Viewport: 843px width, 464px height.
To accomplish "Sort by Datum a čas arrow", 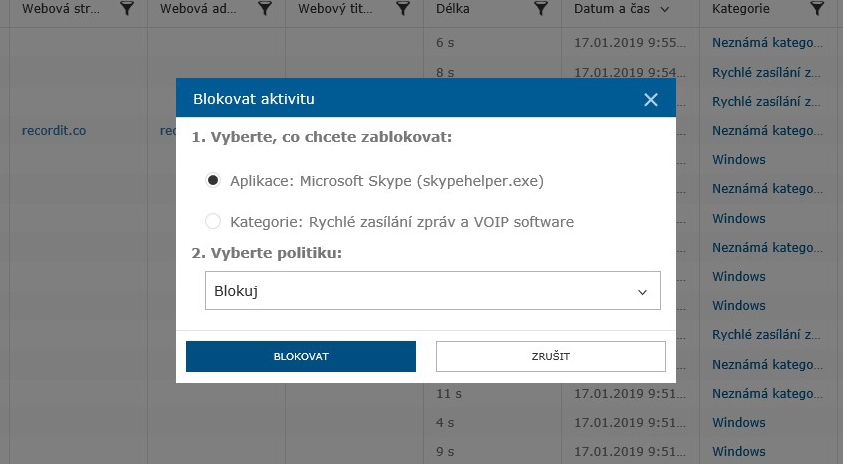I will [665, 9].
